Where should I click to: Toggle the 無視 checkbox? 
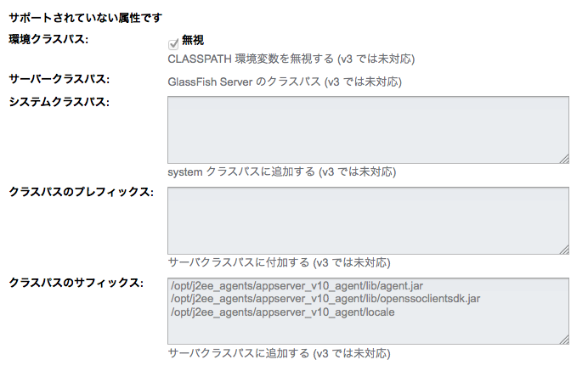pyautogui.click(x=174, y=42)
